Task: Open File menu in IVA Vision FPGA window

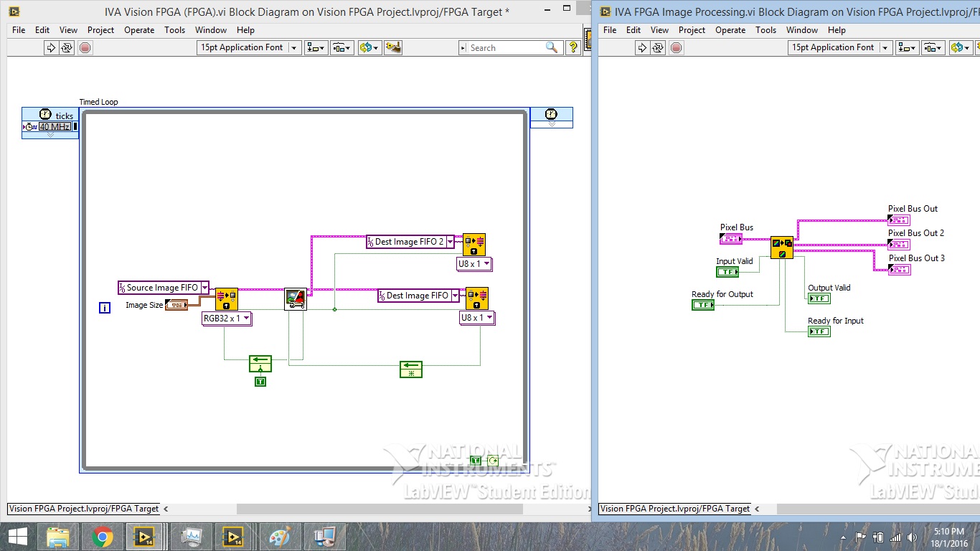Action: [x=19, y=30]
